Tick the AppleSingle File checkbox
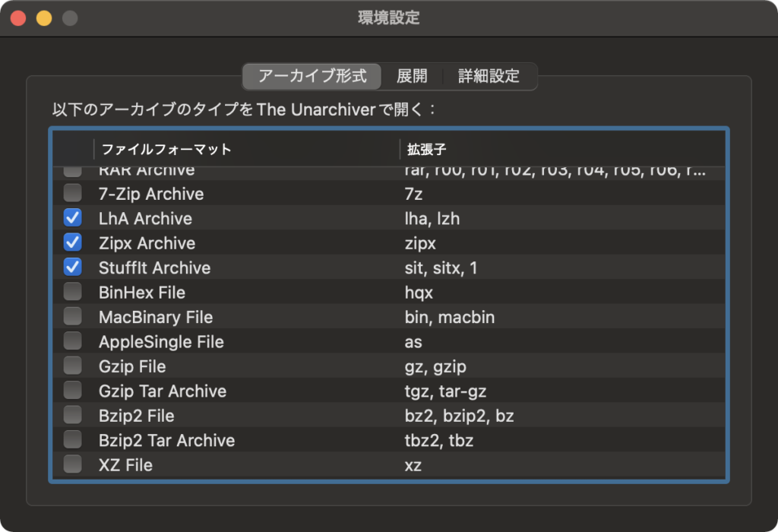The image size is (778, 532). (x=73, y=342)
